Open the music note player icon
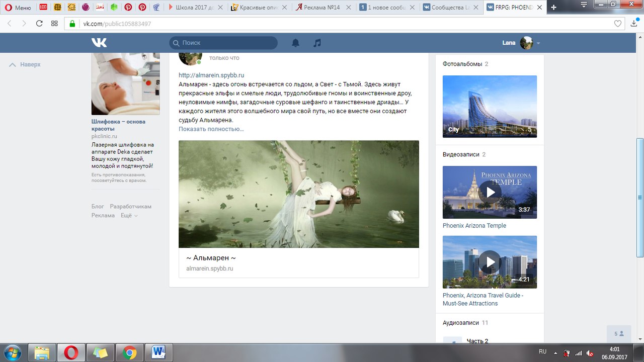The height and width of the screenshot is (362, 644). pyautogui.click(x=317, y=43)
